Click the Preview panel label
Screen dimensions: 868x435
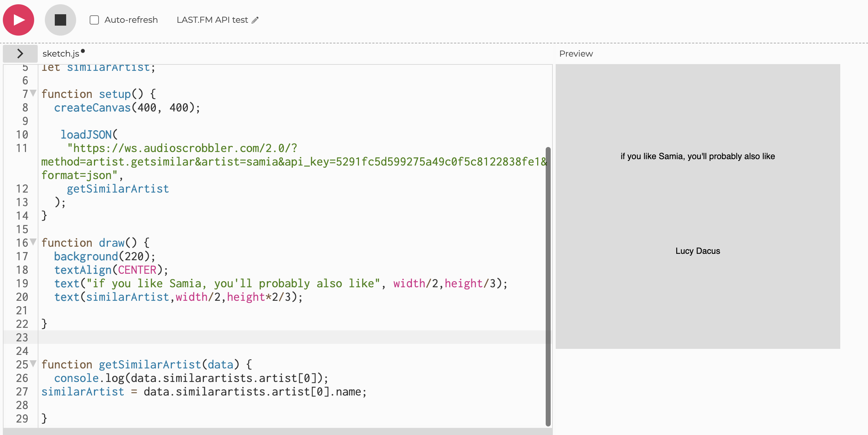(576, 54)
